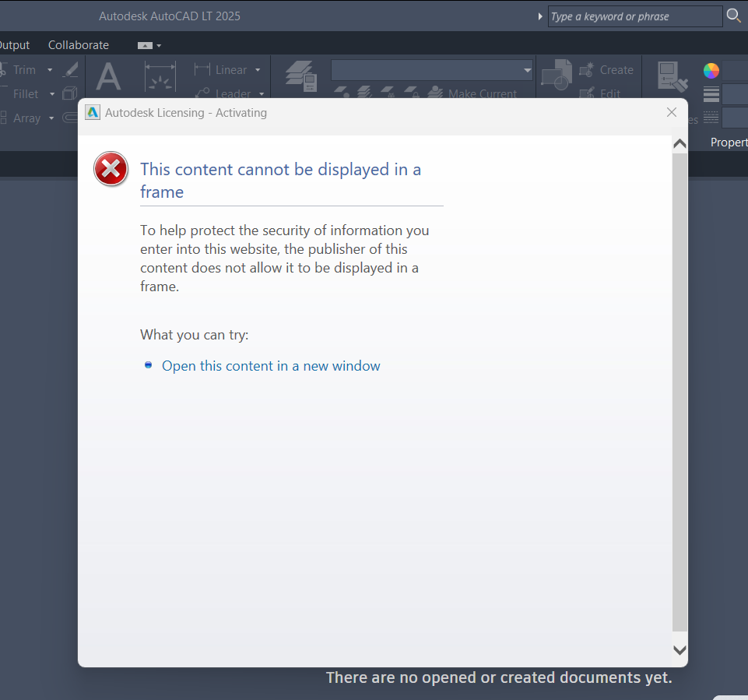This screenshot has width=748, height=700.
Task: Click Make Current for layers
Action: (x=482, y=93)
